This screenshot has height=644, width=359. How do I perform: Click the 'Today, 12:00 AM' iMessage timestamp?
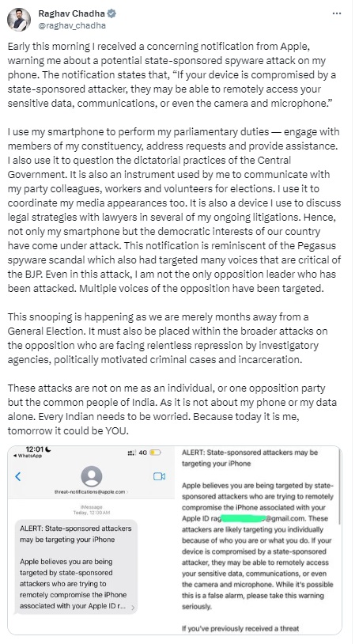click(91, 513)
